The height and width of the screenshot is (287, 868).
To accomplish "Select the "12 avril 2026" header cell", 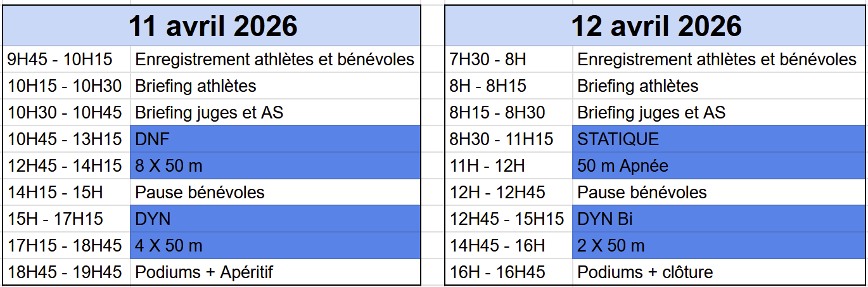I will point(655,26).
